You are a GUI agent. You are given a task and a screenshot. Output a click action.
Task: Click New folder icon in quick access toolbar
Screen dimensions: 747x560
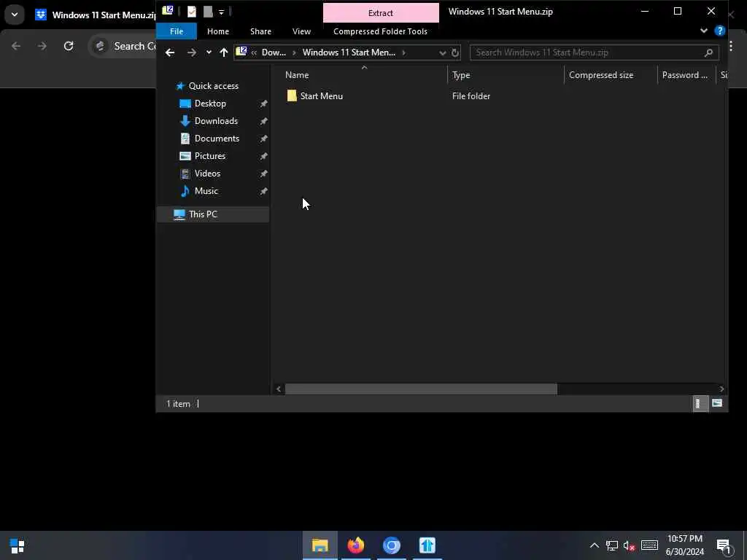pos(208,12)
